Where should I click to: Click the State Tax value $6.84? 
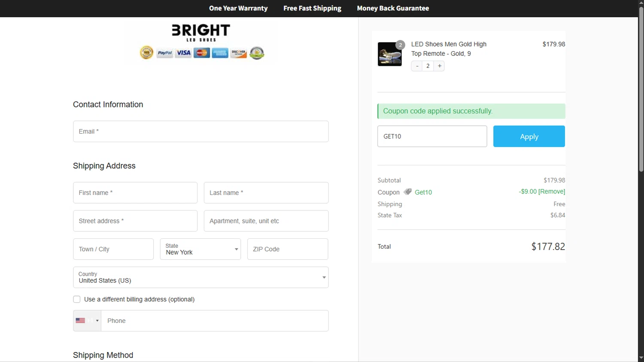click(x=558, y=215)
